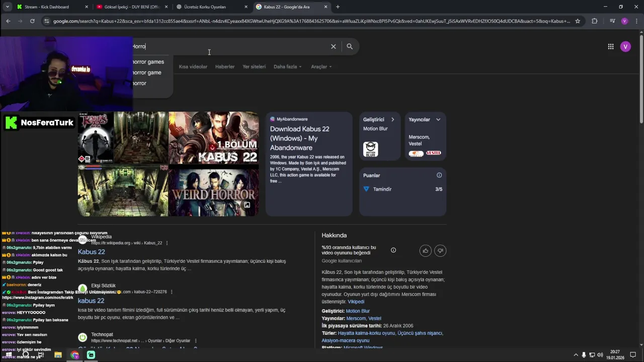Open the Chrome three-dot menu
The height and width of the screenshot is (362, 644).
(635, 21)
